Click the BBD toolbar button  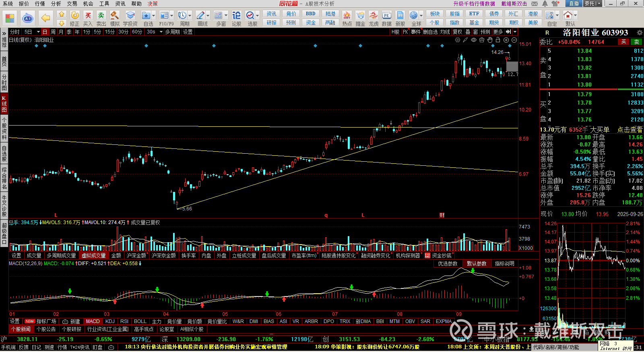pos(311,14)
